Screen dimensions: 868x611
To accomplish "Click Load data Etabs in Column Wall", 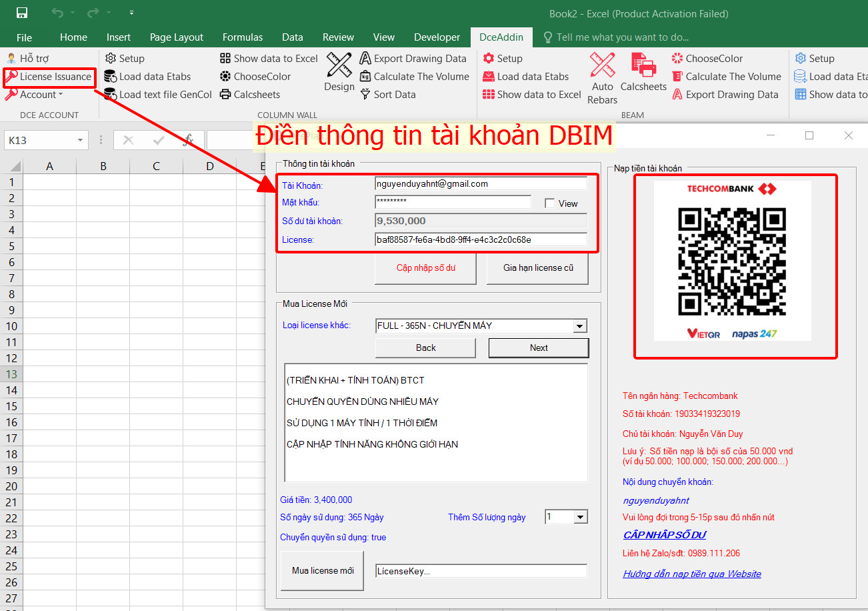I will click(147, 77).
